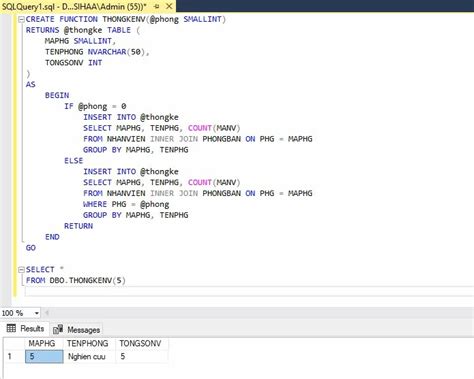Viewport: 474px width, 379px height.
Task: Click the 'WHERE PHG = @phong' line
Action: pos(126,204)
